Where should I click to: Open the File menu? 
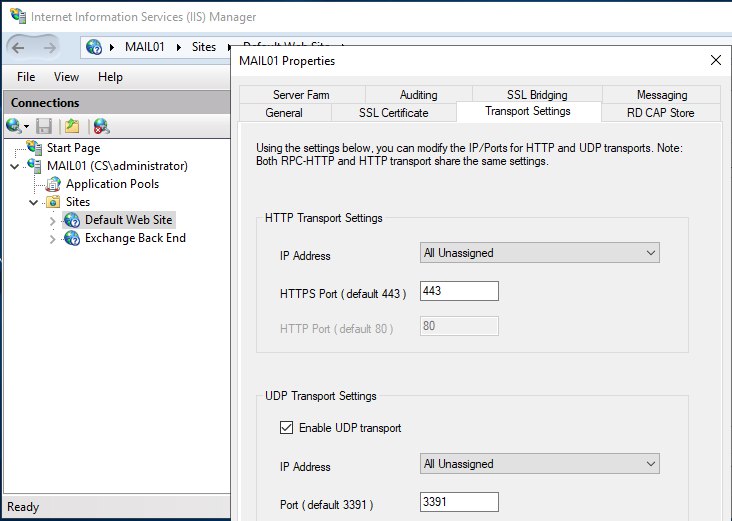tap(26, 77)
